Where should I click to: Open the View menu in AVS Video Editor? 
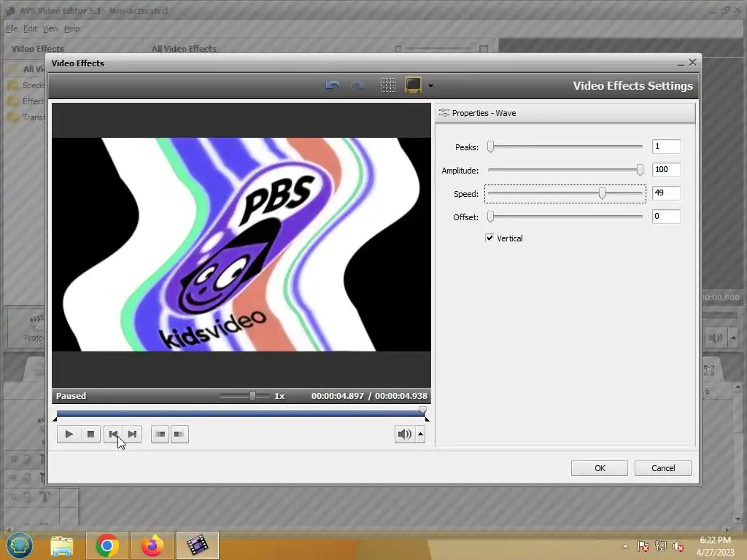tap(50, 28)
